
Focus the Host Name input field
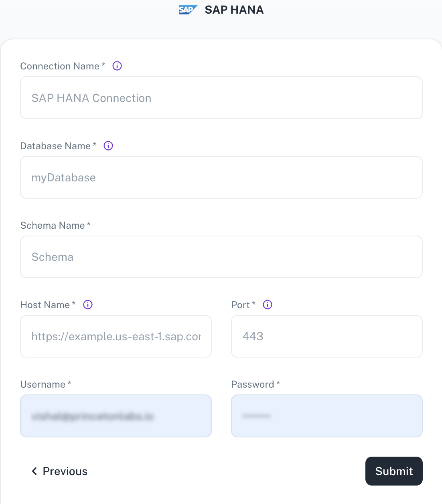[x=116, y=336]
